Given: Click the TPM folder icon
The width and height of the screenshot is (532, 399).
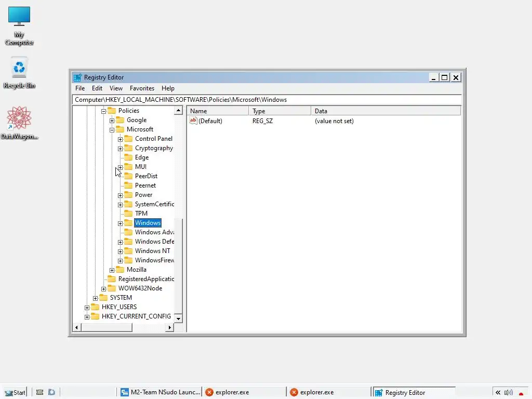Looking at the screenshot, I should click(x=128, y=213).
